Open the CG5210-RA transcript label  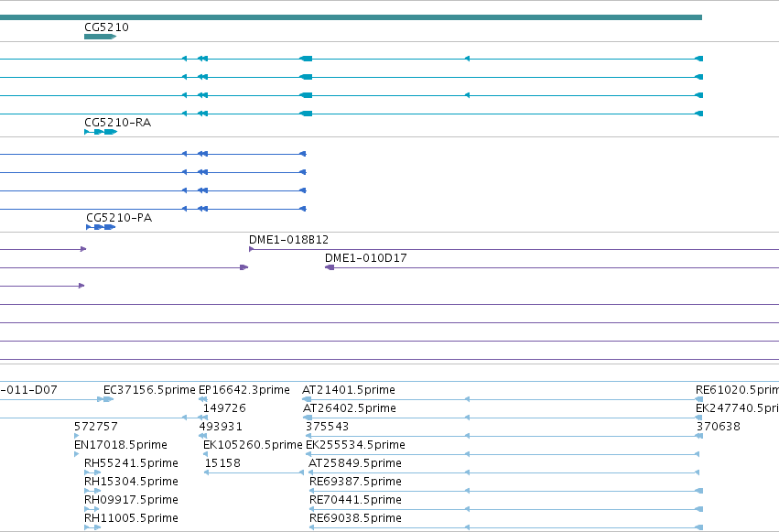(118, 123)
